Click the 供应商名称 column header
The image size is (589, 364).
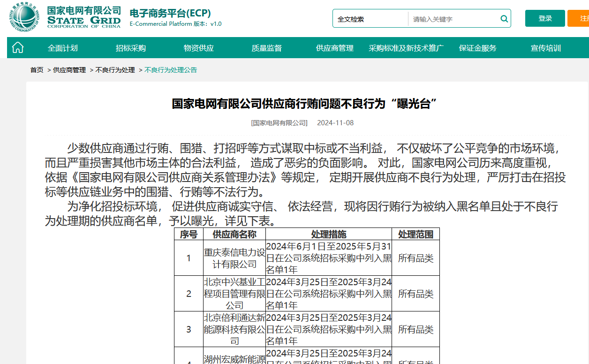(x=234, y=234)
